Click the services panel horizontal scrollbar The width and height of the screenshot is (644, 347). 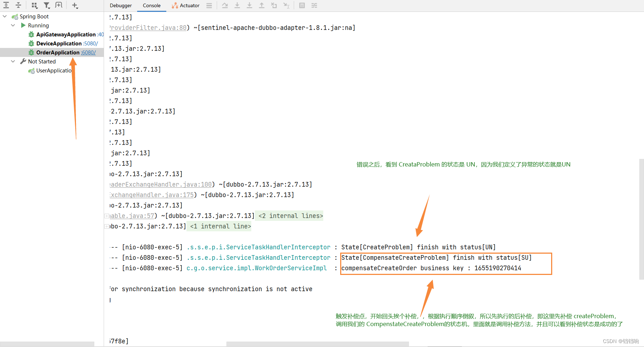pos(47,344)
